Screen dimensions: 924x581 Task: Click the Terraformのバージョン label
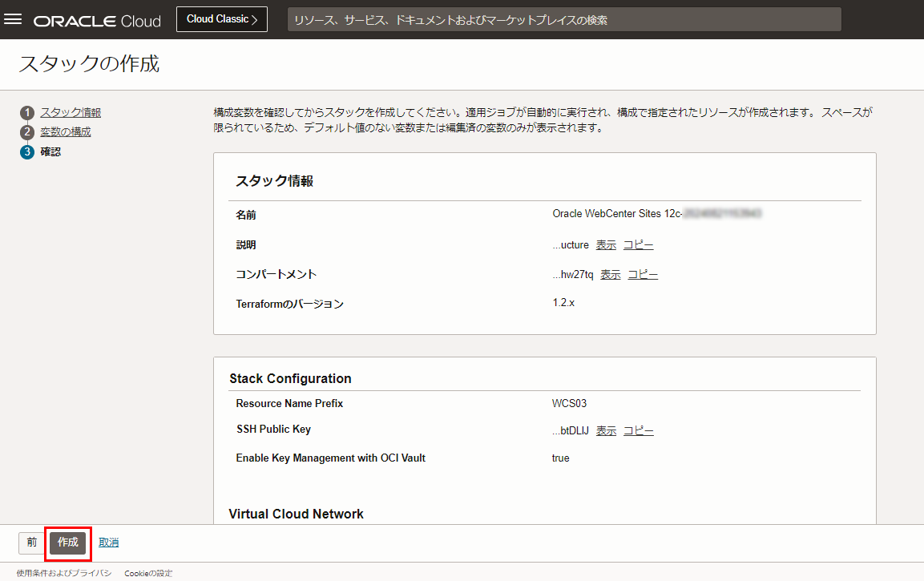pyautogui.click(x=289, y=304)
